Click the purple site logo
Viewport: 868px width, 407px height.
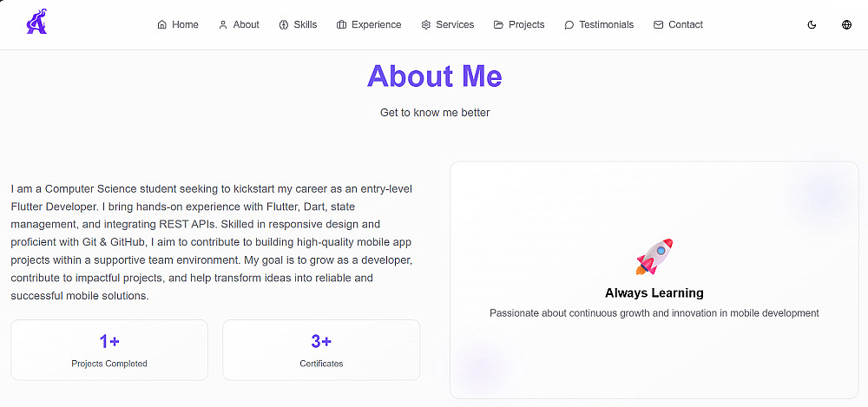click(x=36, y=23)
